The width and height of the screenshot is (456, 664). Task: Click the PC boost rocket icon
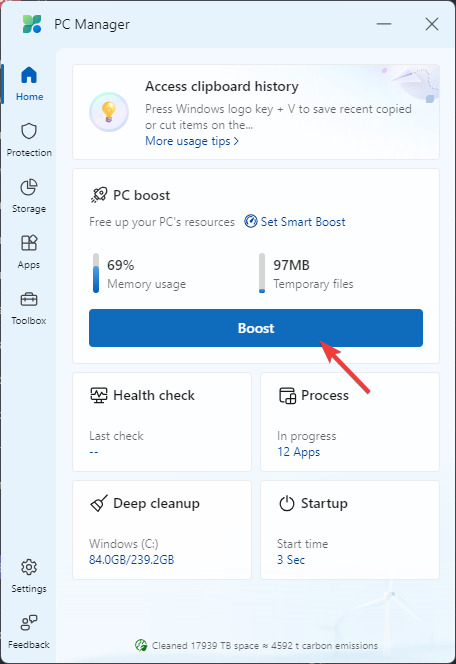(x=99, y=195)
